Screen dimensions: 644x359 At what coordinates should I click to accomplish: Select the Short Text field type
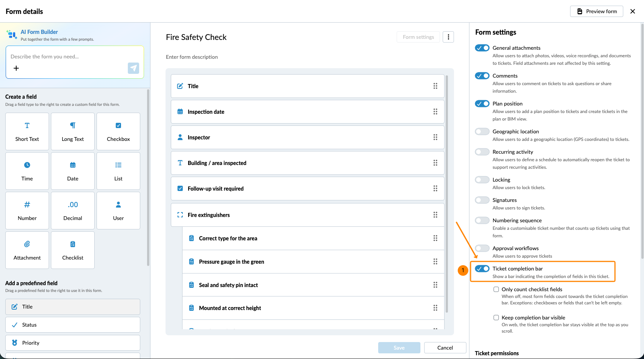(27, 131)
